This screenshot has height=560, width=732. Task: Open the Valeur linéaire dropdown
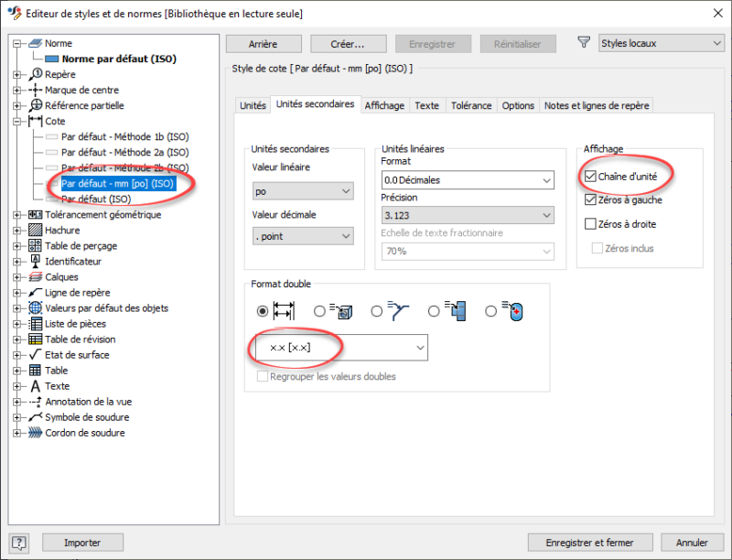click(x=303, y=191)
